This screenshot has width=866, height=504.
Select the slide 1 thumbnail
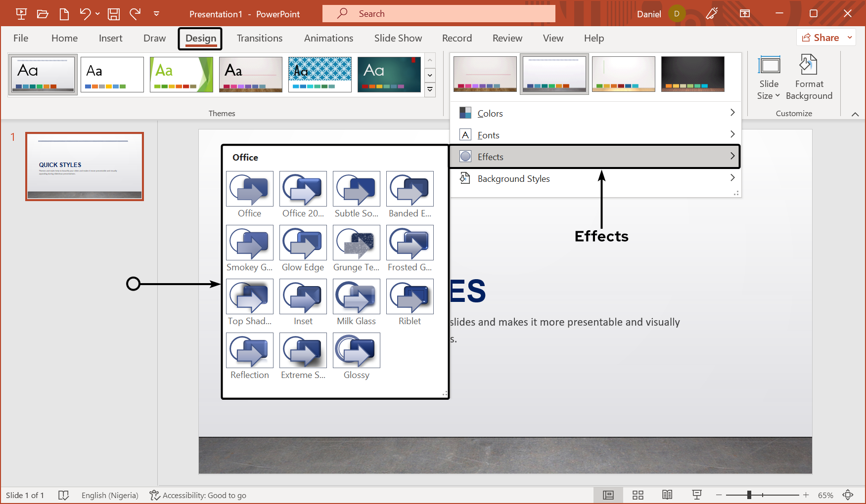coord(85,166)
